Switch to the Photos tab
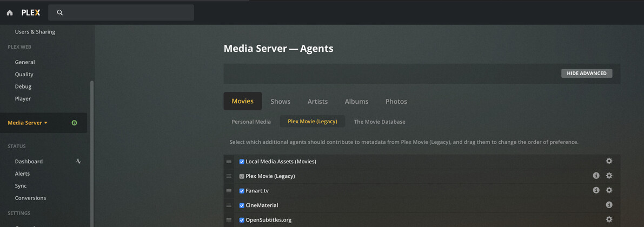Image resolution: width=644 pixels, height=227 pixels. pos(396,102)
